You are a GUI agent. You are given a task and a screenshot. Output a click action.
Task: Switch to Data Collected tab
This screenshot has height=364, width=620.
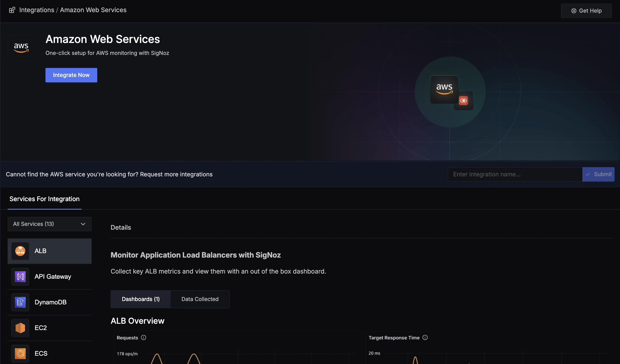[x=200, y=299]
